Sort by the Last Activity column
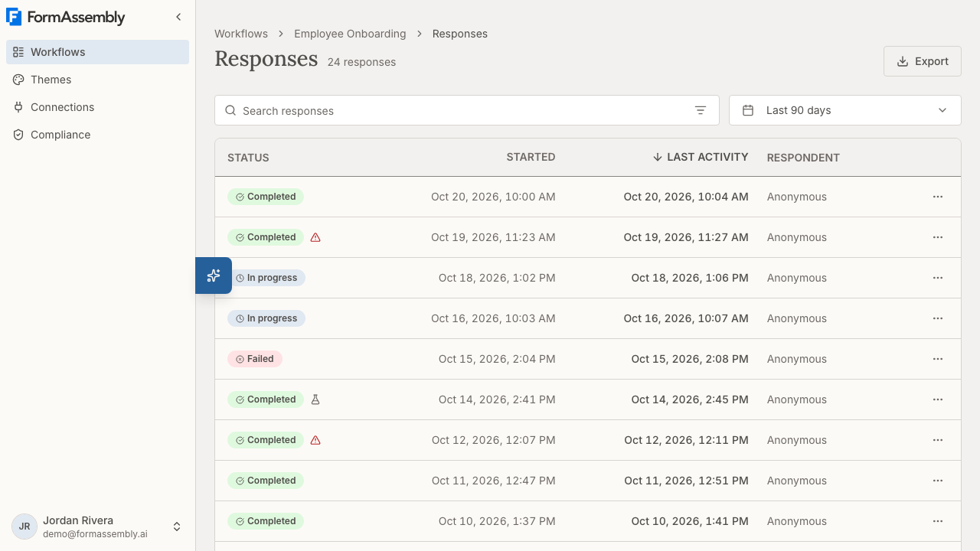980x551 pixels. pyautogui.click(x=700, y=157)
